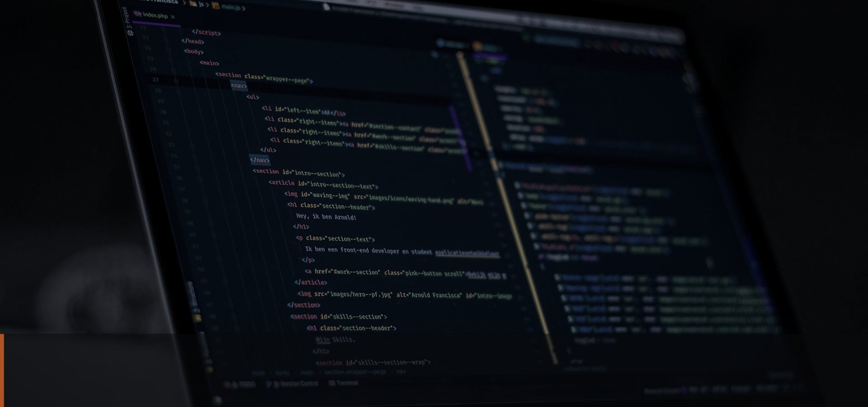
Task: Click the li id="left--item" line
Action: point(304,111)
